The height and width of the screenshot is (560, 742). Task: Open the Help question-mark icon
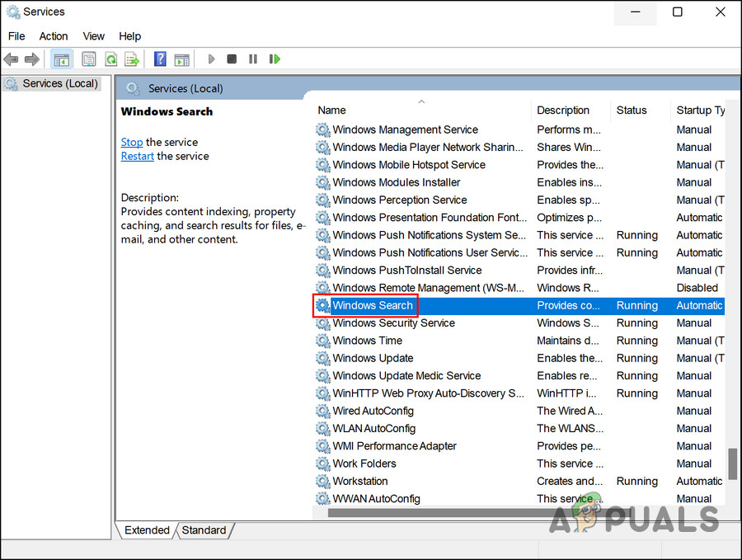tap(161, 59)
